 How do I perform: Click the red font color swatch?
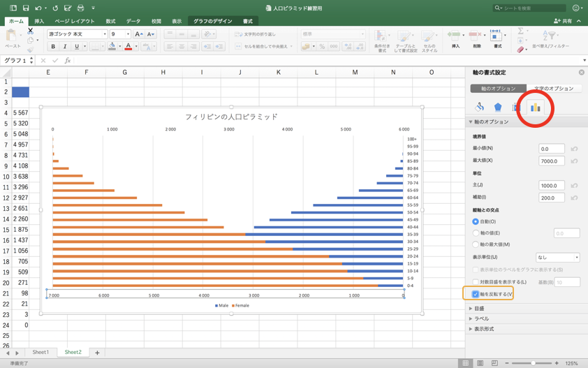[128, 47]
